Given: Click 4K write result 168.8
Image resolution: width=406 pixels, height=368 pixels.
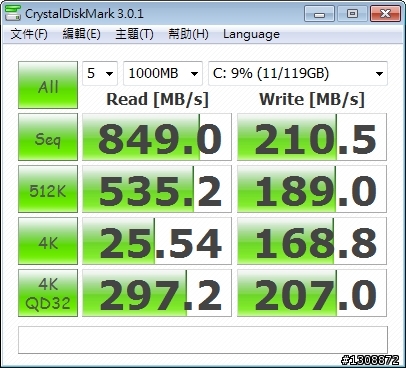Looking at the screenshot, I should coord(312,241).
